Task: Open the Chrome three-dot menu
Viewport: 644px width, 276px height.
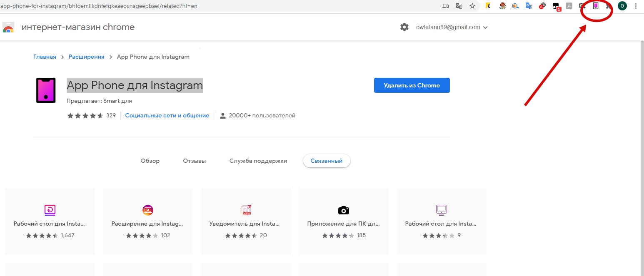Action: click(x=636, y=6)
